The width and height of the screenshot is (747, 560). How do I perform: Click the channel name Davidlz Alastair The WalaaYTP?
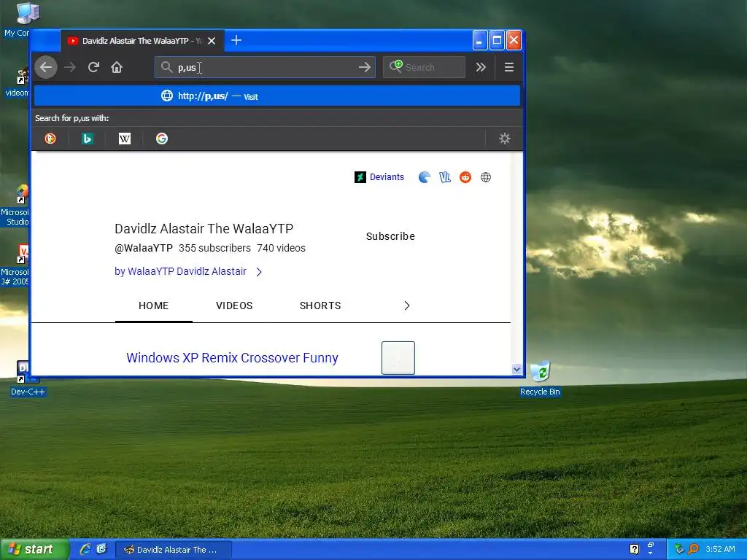click(204, 228)
